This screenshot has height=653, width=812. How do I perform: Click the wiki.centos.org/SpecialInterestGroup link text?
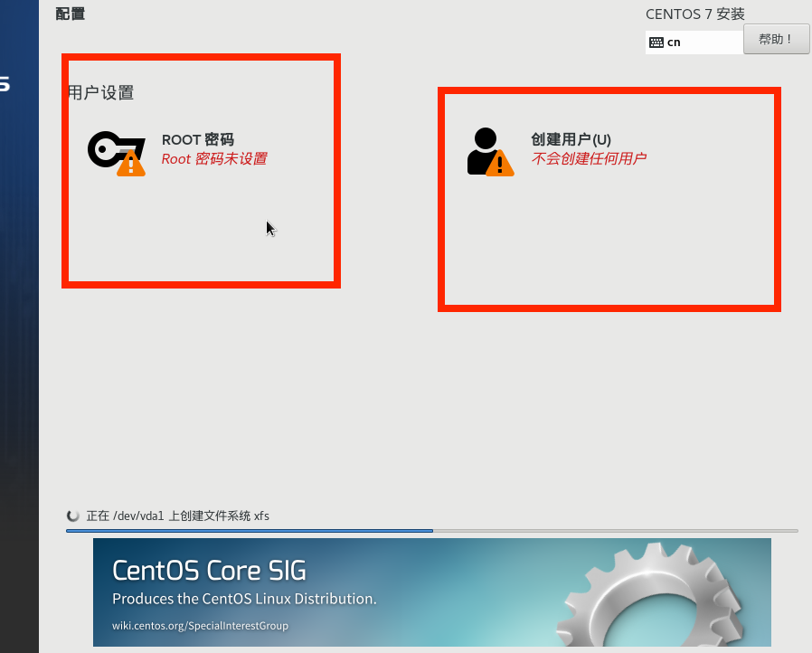pos(200,626)
